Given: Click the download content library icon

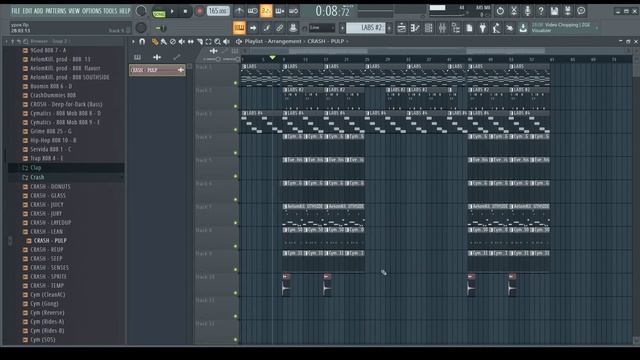Looking at the screenshot, I should 523,28.
